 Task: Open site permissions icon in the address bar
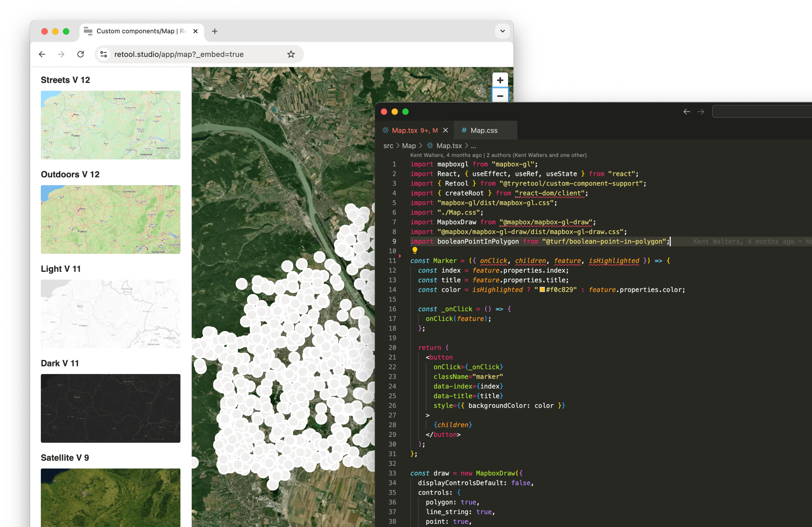pyautogui.click(x=103, y=54)
